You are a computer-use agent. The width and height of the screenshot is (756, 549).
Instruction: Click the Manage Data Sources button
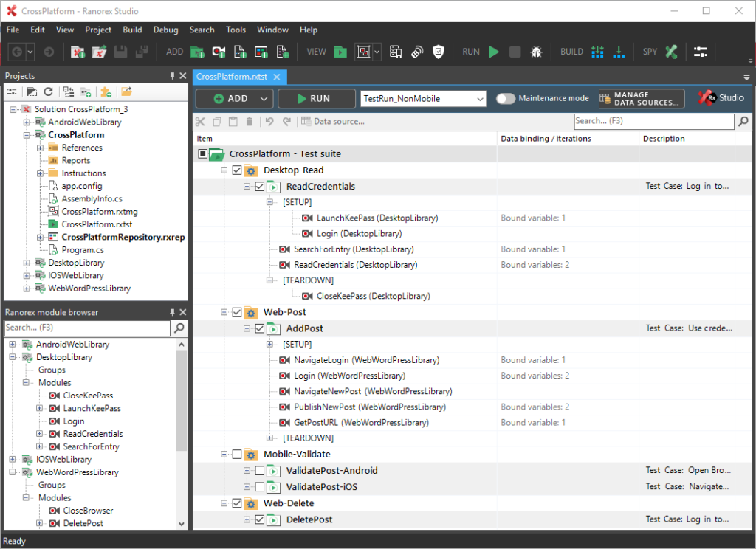coord(642,98)
